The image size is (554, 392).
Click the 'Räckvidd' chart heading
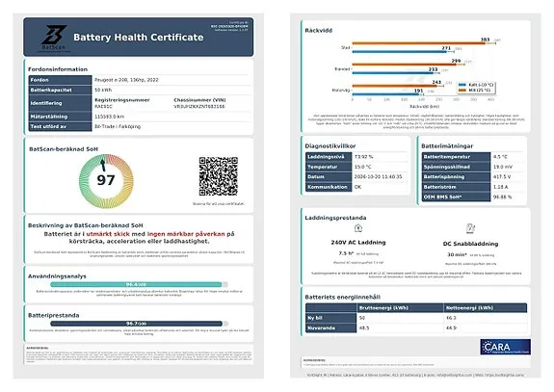318,31
